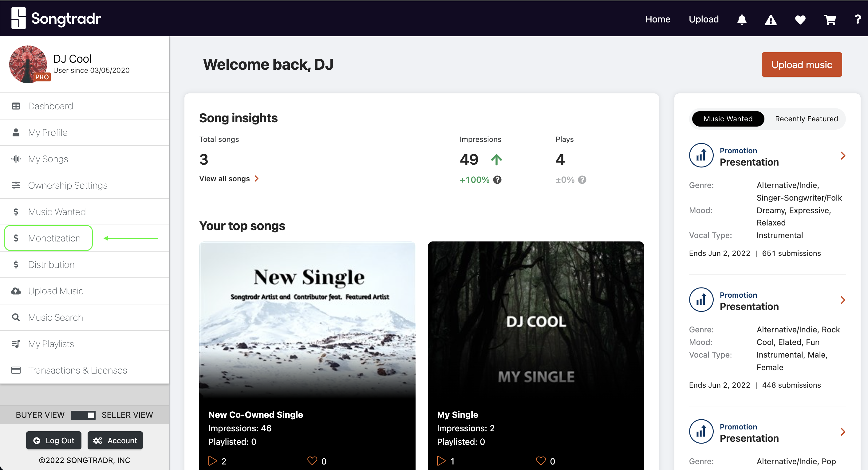
Task: Click the New Co-Owned Single title
Action: click(255, 414)
